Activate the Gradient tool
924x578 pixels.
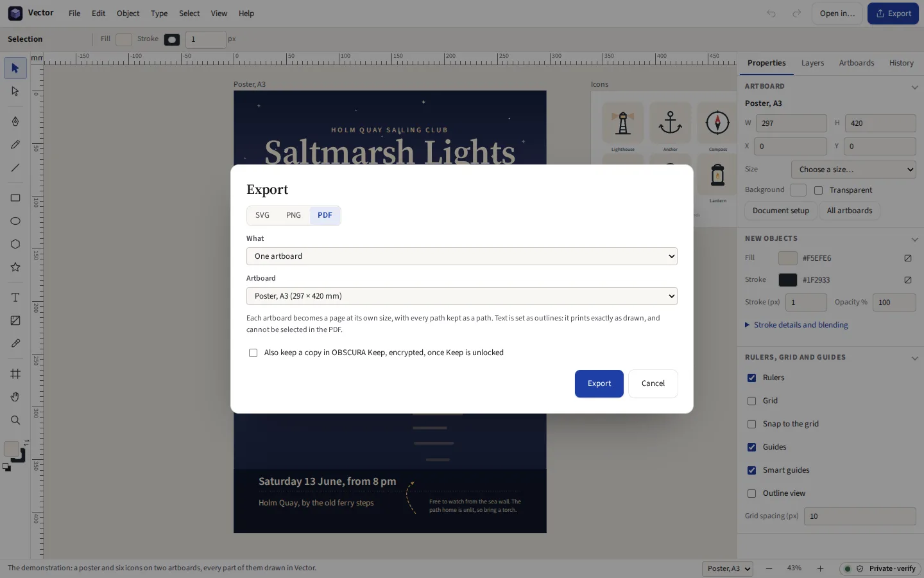(x=15, y=320)
